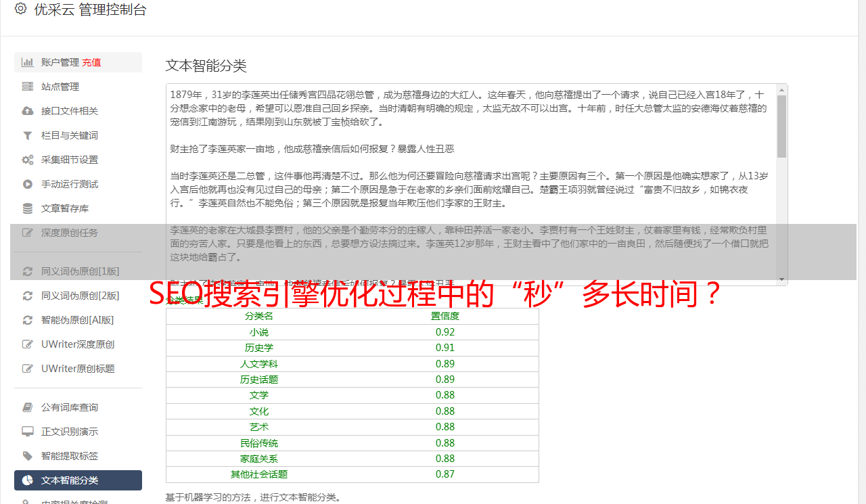Open UWriter原创标题 link
Image resolution: width=866 pixels, height=504 pixels.
(x=78, y=369)
